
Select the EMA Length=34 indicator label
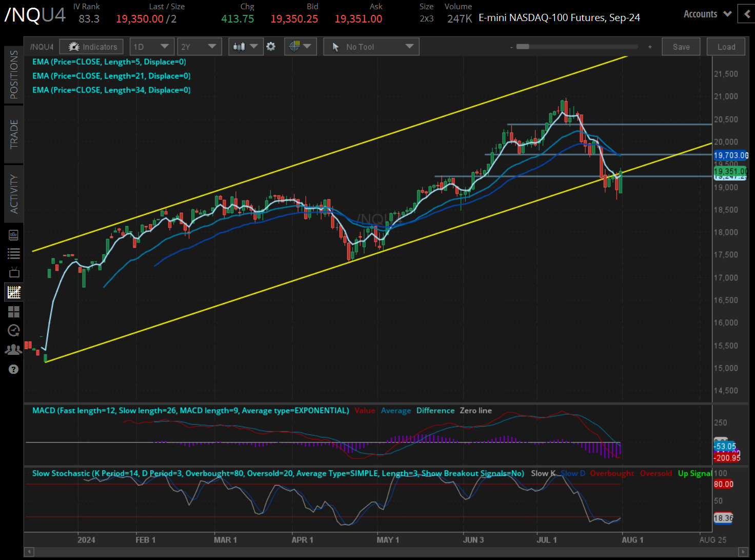(x=111, y=90)
